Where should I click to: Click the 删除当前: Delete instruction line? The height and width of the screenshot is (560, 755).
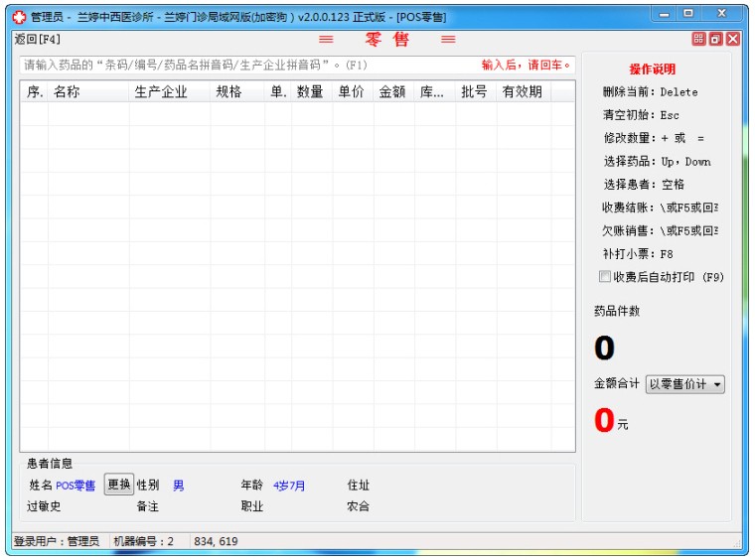click(650, 92)
